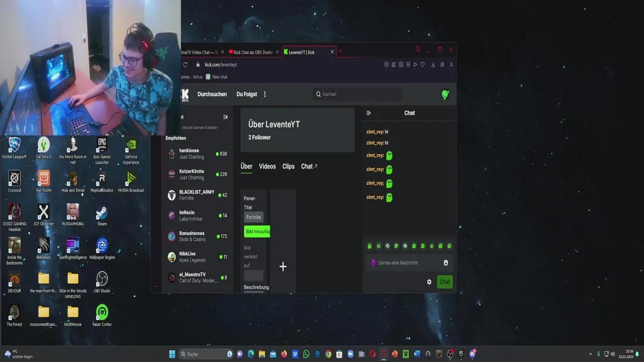Viewport: 644px width, 362px height.
Task: Open the red search icon in the title bar
Action: point(418,49)
